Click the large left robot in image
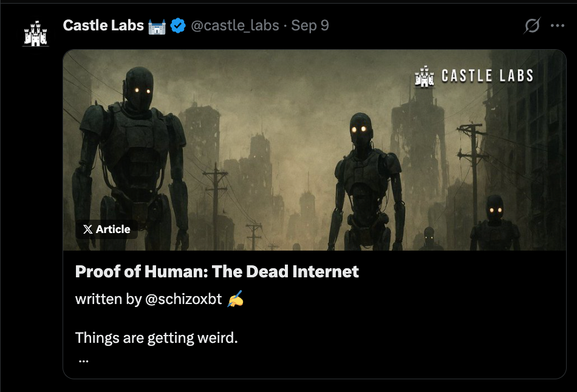577x392 pixels. [131, 158]
